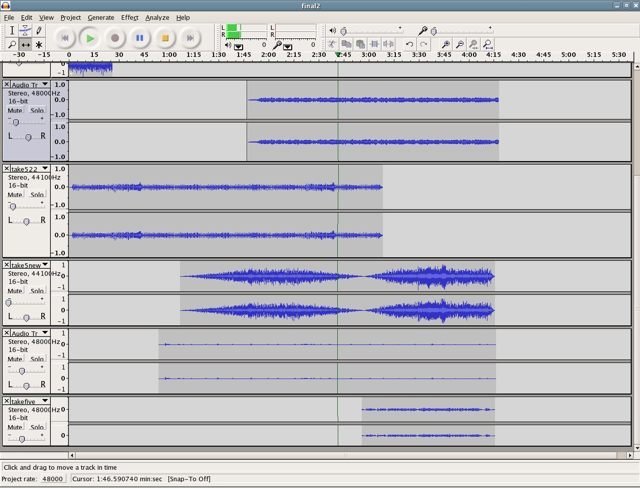Pick the Draw pencil tool

point(39,31)
